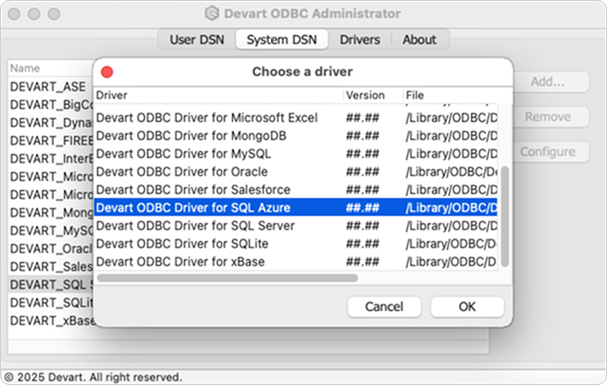Select DEVART_BigC entry in DSN list

[51, 105]
